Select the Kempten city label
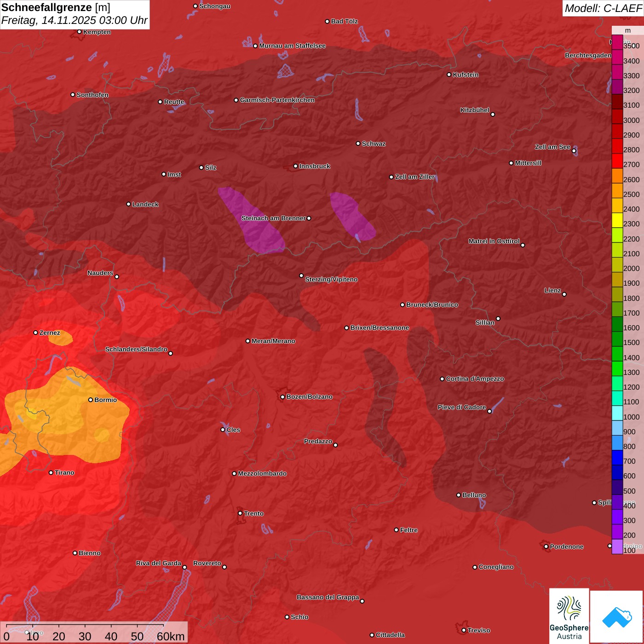The height and width of the screenshot is (644, 644). tap(97, 32)
